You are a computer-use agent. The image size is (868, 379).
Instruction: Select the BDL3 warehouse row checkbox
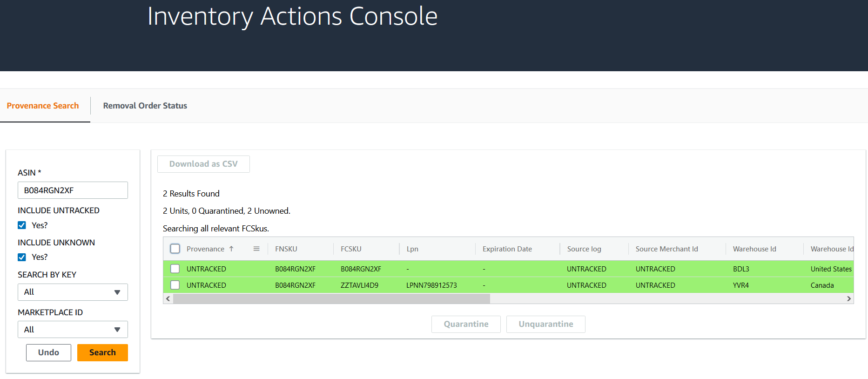(x=175, y=269)
